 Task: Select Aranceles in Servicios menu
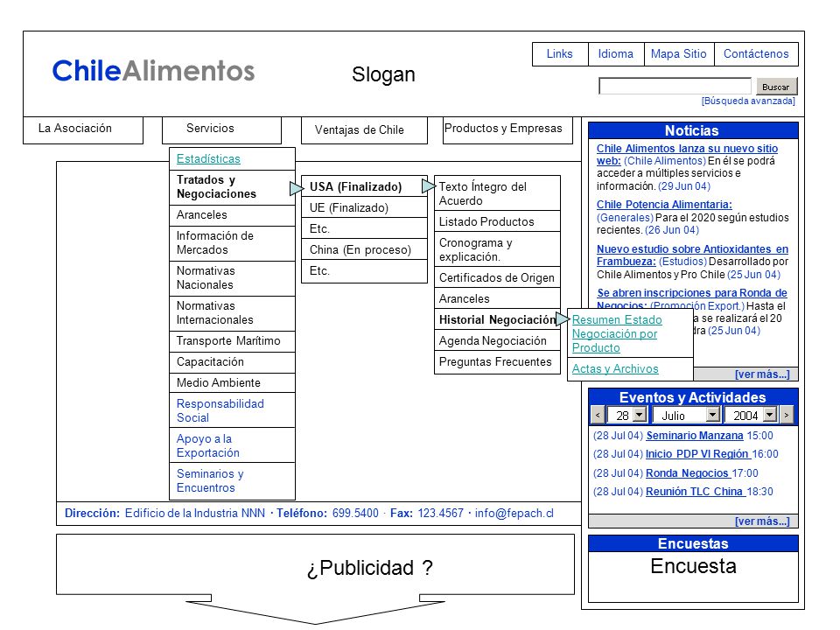tap(232, 215)
